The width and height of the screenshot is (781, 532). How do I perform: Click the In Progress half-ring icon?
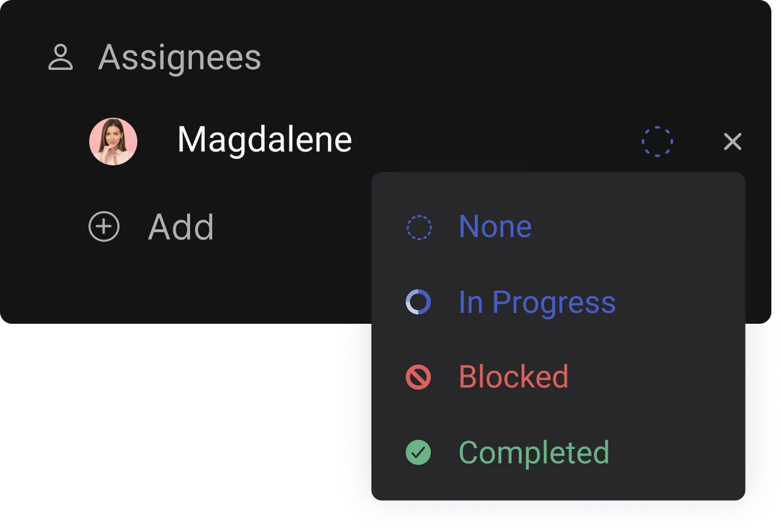click(x=419, y=302)
